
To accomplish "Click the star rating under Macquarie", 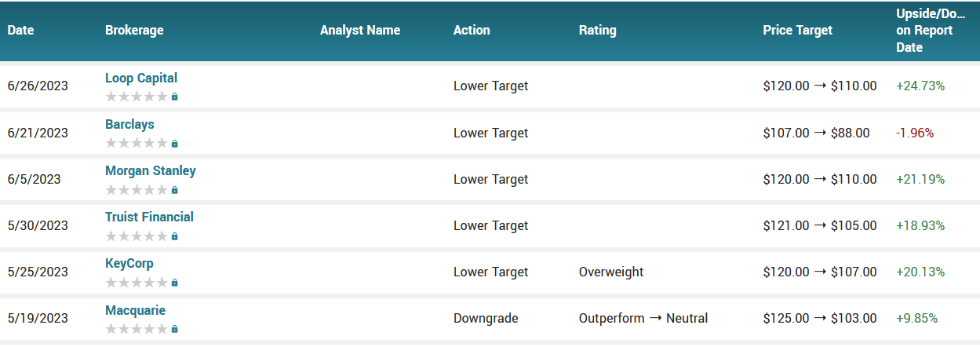I will (137, 329).
